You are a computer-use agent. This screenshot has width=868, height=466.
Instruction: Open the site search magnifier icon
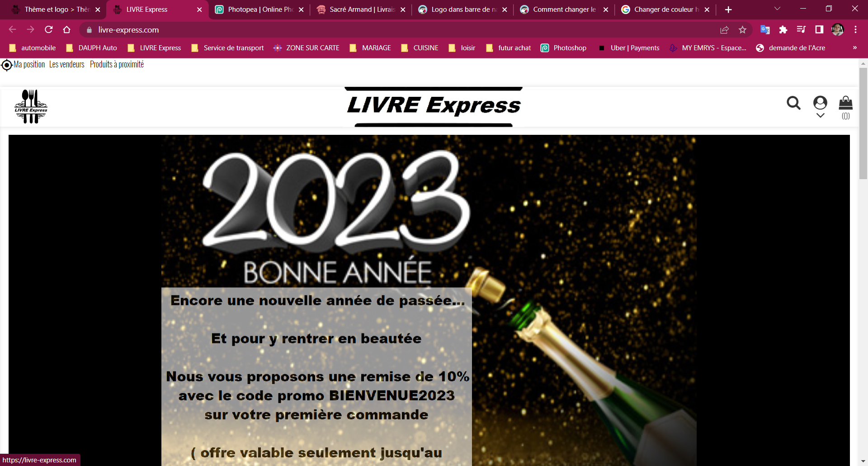coord(793,103)
